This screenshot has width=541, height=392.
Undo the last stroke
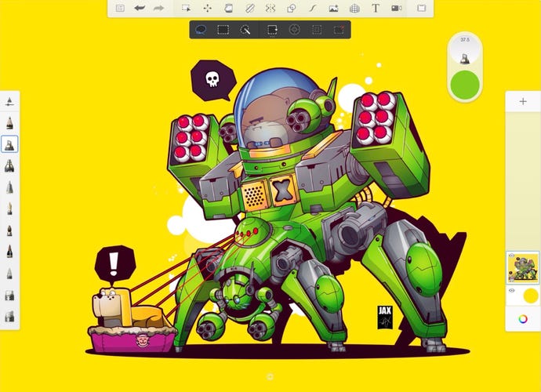140,8
